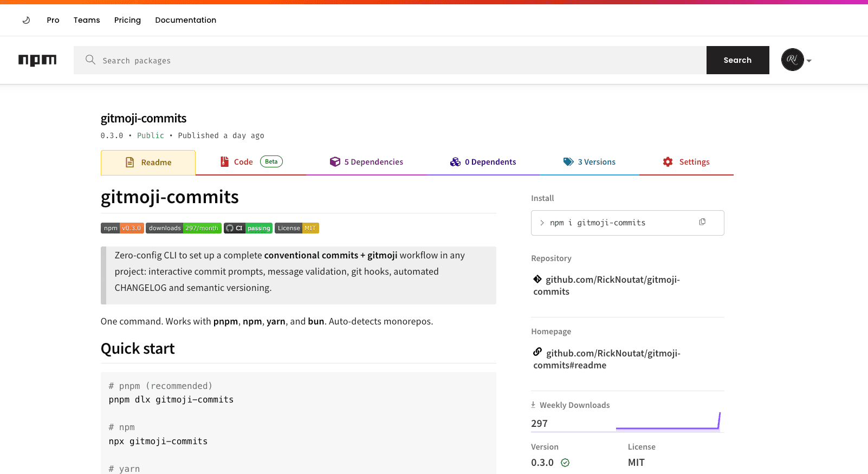The image size is (868, 474).
Task: Click the install prompt chevron icon
Action: [x=542, y=223]
